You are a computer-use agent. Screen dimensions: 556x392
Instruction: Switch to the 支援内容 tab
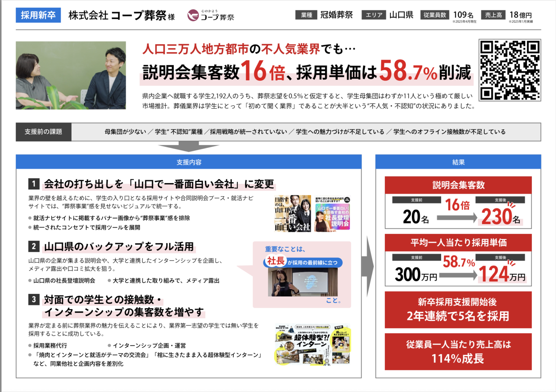pos(188,162)
